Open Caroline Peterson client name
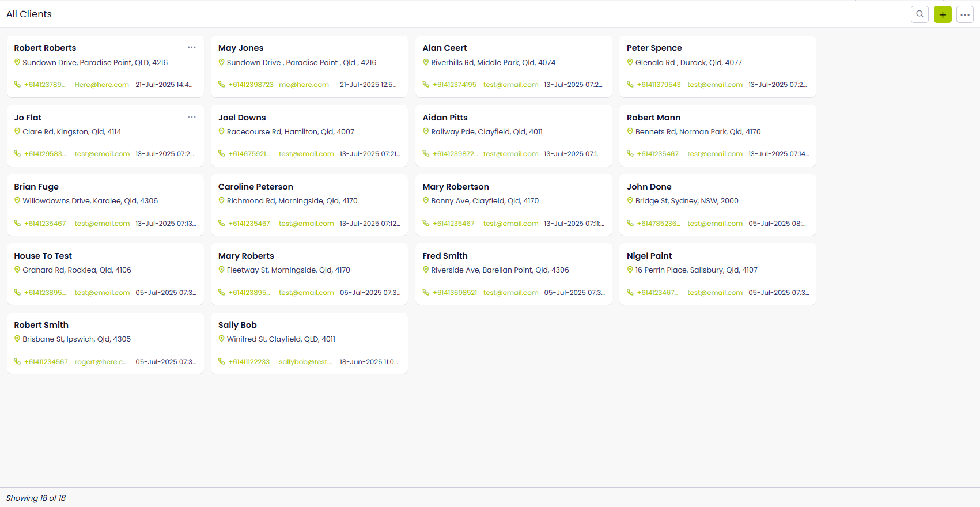Viewport: 980px width, 507px height. [256, 187]
